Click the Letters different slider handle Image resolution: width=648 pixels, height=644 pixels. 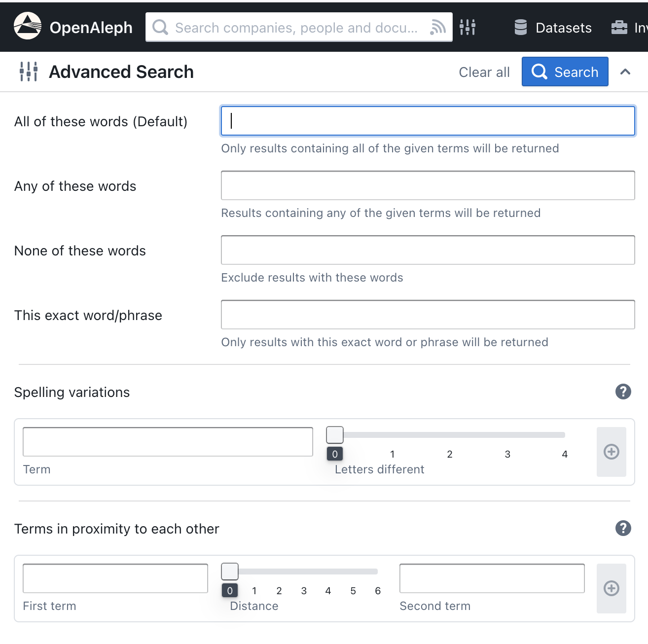pyautogui.click(x=335, y=435)
